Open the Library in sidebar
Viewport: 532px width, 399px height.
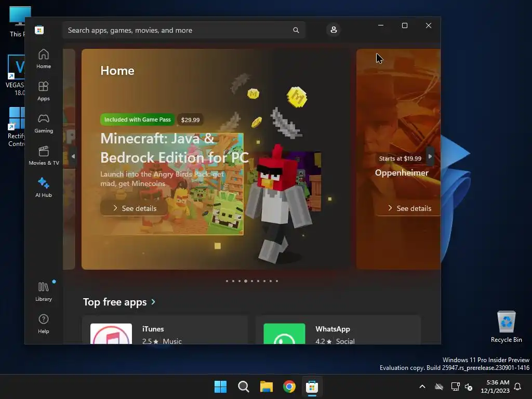[44, 292]
